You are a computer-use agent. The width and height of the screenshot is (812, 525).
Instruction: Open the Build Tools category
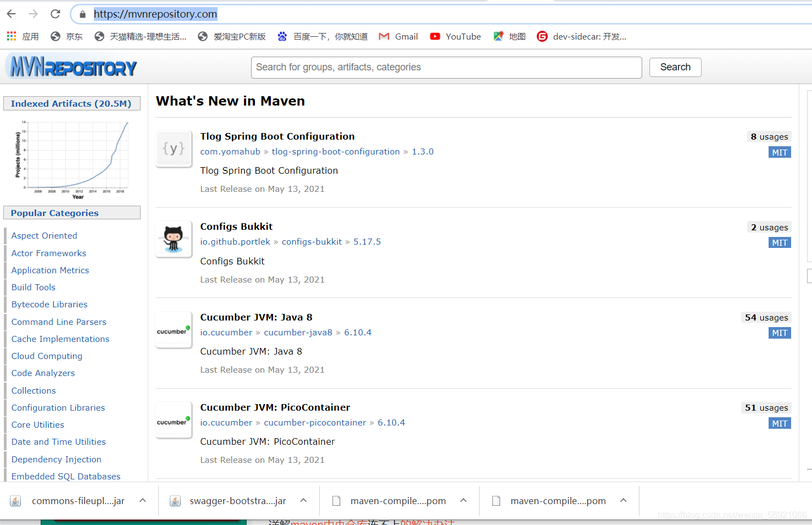34,287
